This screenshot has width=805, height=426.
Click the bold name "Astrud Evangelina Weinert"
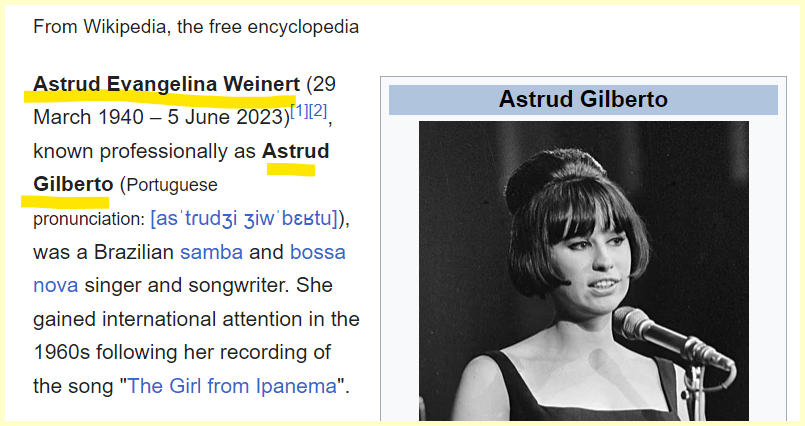pos(166,84)
